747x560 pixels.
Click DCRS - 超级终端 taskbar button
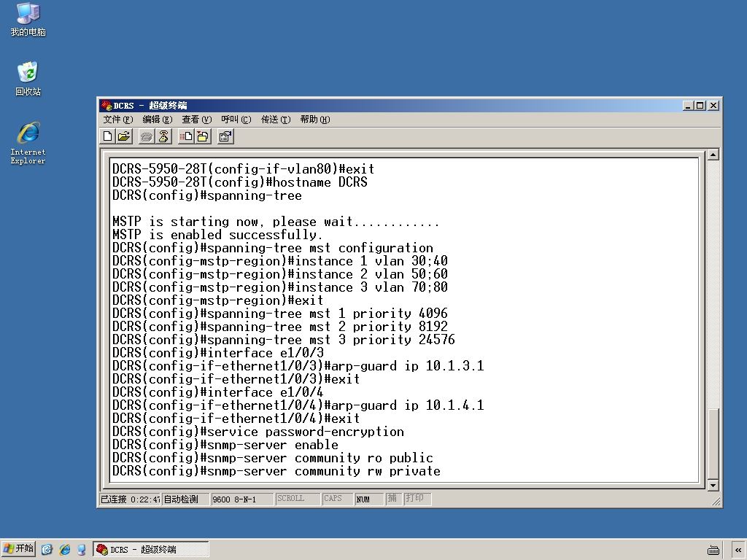click(150, 550)
